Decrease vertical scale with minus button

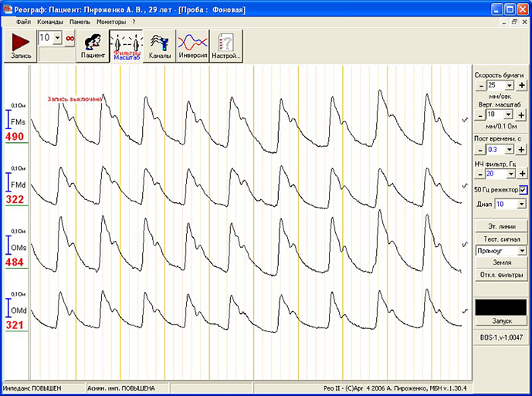click(x=480, y=115)
